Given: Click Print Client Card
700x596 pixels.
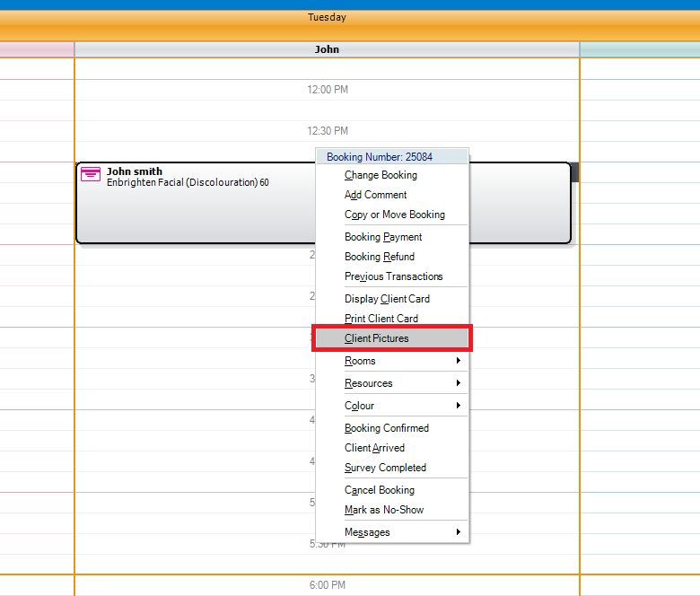Looking at the screenshot, I should (x=381, y=319).
